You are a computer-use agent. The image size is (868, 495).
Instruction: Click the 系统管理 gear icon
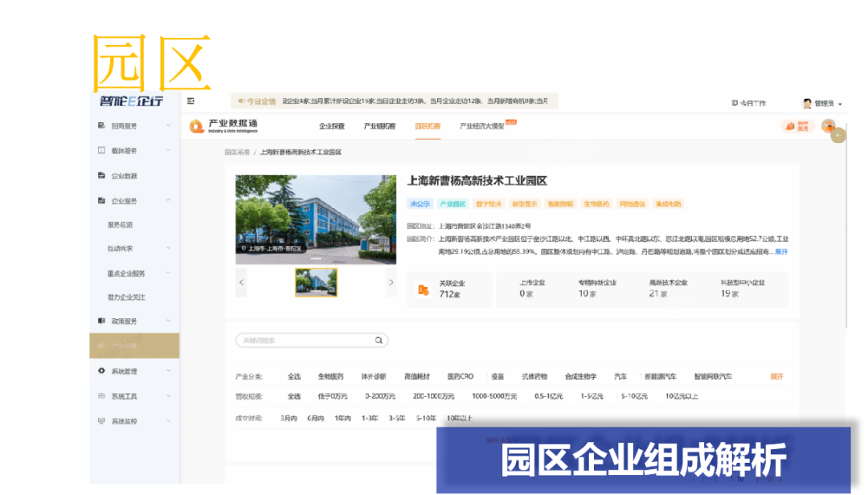(x=101, y=371)
